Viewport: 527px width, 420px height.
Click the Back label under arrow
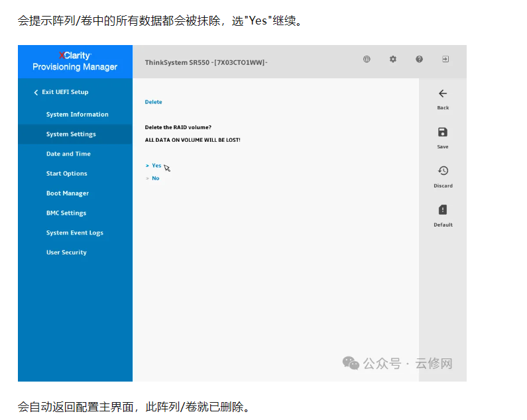coord(443,107)
